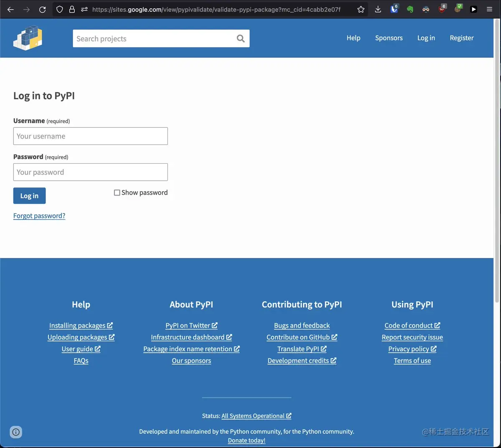Open the Code of conduct link
The image size is (501, 448).
412,326
